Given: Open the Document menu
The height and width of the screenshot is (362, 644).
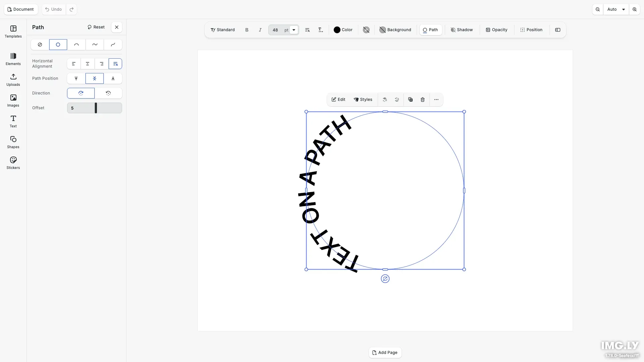Looking at the screenshot, I should coord(21,9).
